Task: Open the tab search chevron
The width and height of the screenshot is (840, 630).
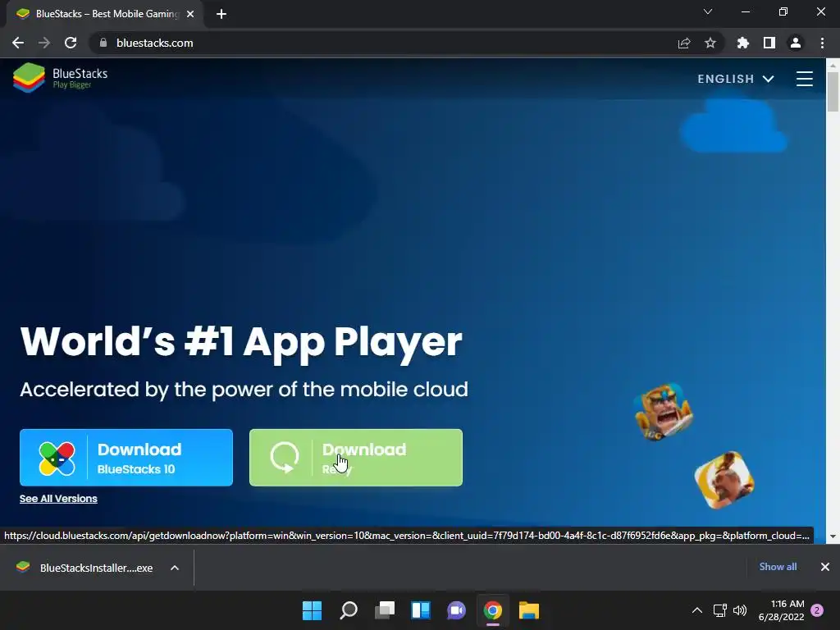Action: coord(708,11)
